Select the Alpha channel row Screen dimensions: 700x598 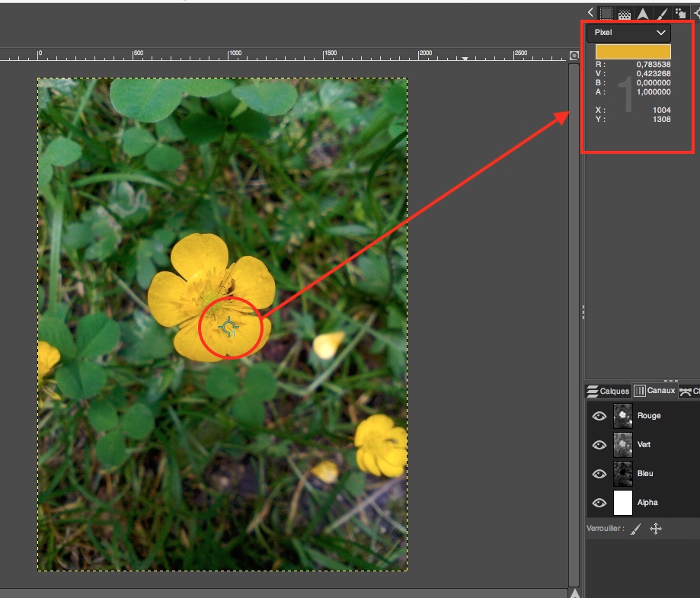pos(647,503)
